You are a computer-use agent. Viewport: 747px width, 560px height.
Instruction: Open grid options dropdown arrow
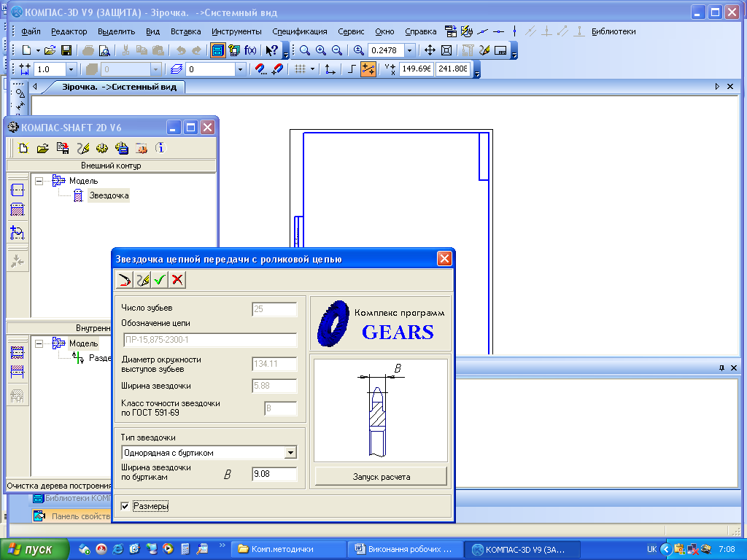(312, 69)
